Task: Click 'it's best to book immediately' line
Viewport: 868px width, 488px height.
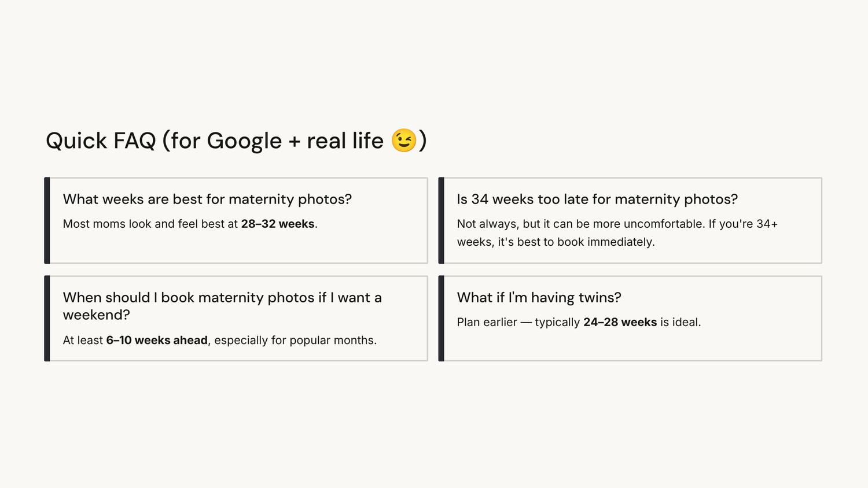Action: [576, 242]
